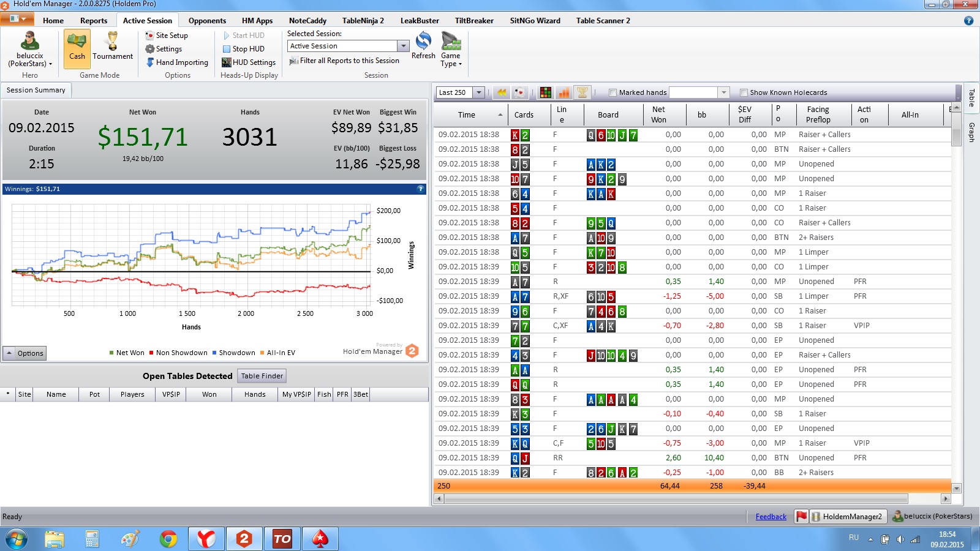Open the Feedback link

(771, 517)
